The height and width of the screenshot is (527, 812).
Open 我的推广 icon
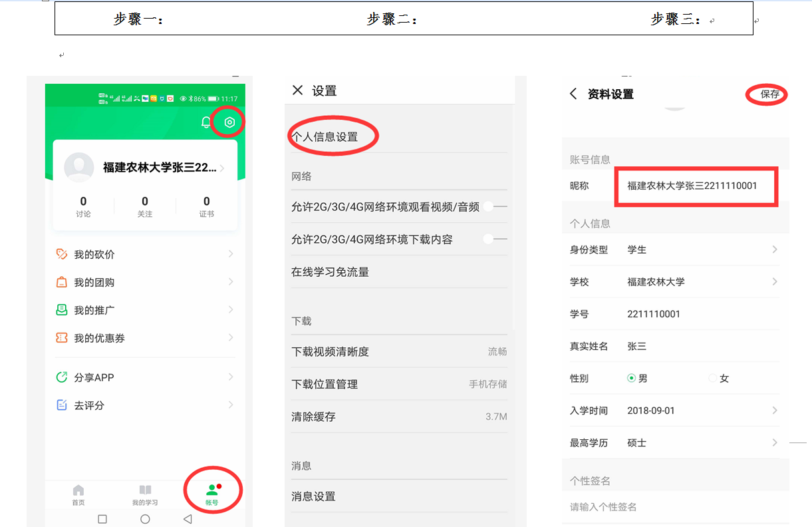coord(62,310)
